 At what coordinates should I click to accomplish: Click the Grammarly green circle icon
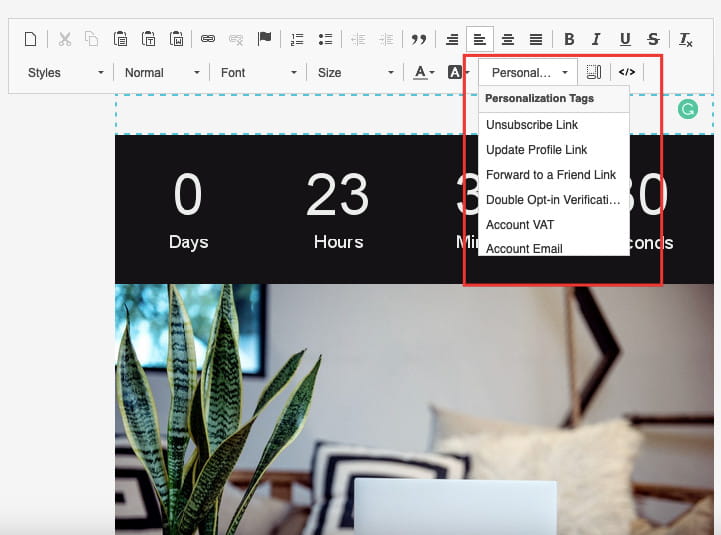[687, 109]
